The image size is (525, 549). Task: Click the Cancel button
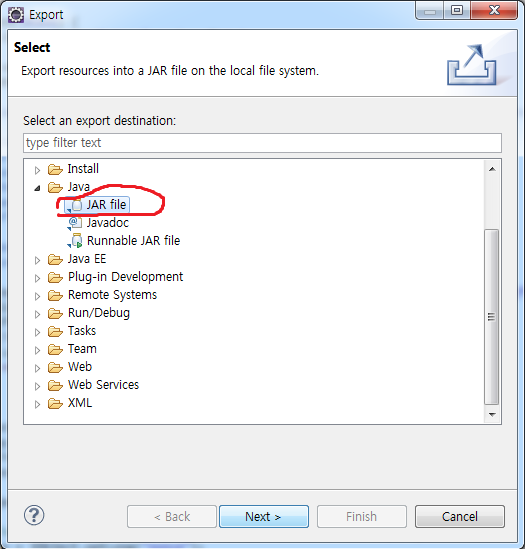(460, 516)
